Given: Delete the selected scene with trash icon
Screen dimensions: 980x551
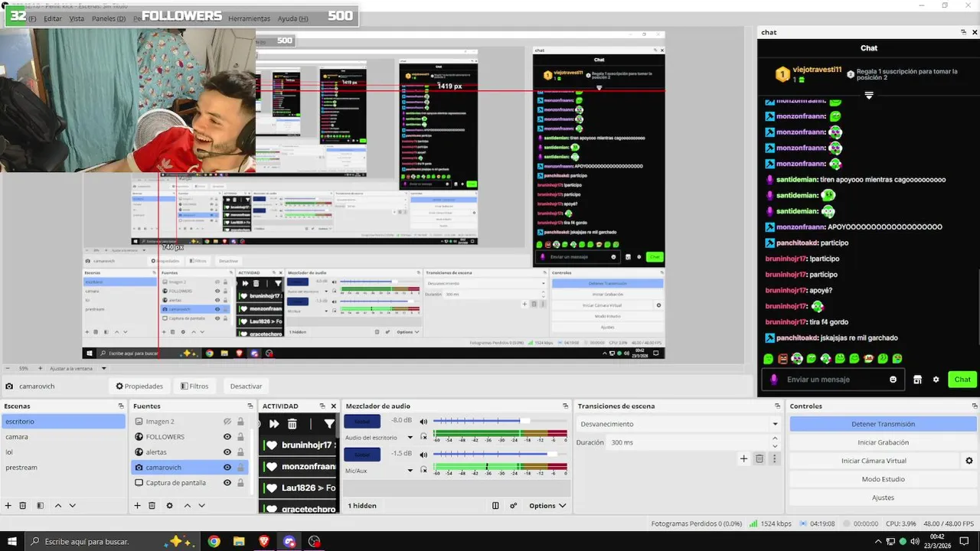Looking at the screenshot, I should point(23,506).
